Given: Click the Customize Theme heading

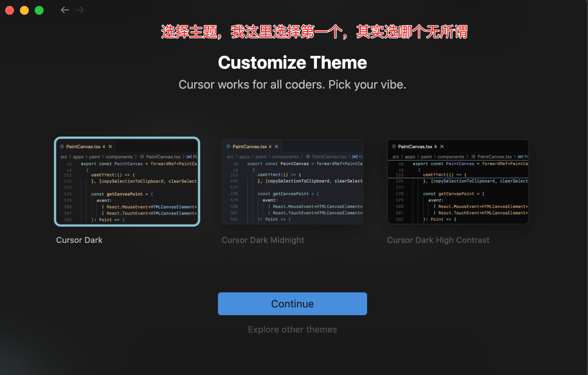Looking at the screenshot, I should click(293, 62).
